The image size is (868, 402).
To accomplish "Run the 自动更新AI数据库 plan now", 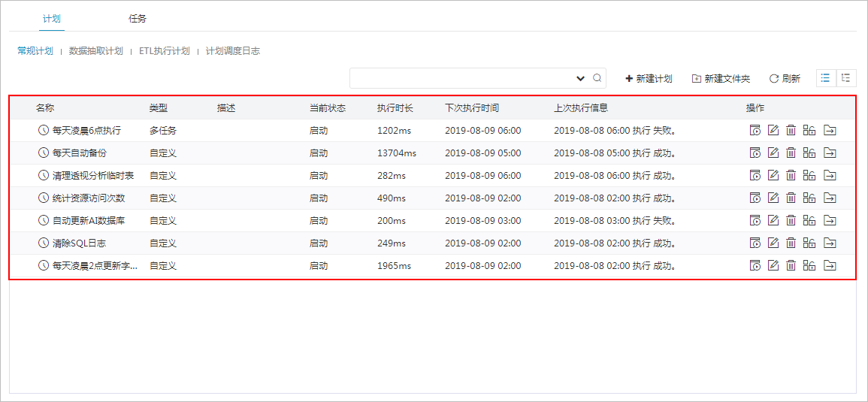I will [755, 220].
